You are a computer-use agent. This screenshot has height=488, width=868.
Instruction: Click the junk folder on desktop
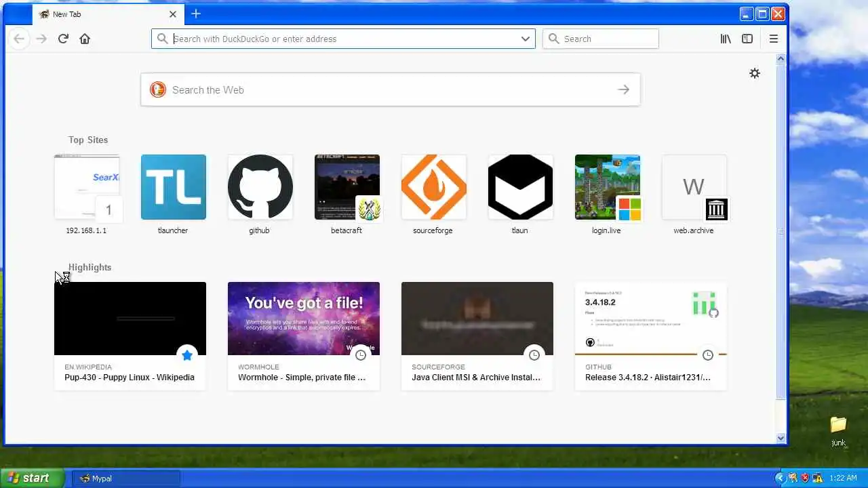click(x=839, y=431)
